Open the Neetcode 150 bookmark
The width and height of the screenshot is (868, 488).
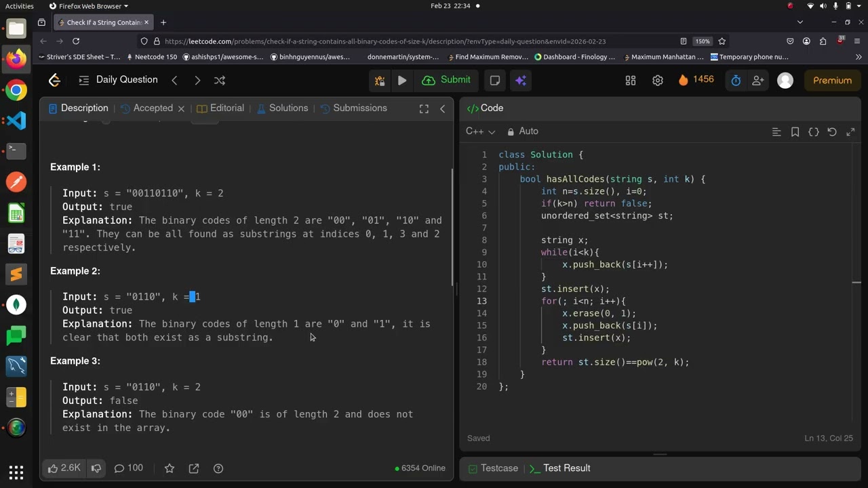151,57
